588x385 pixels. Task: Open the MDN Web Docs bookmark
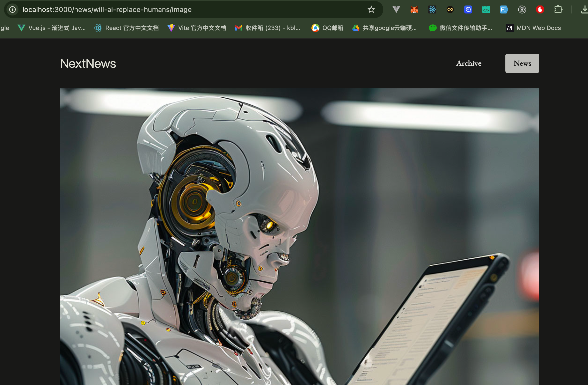coord(533,28)
